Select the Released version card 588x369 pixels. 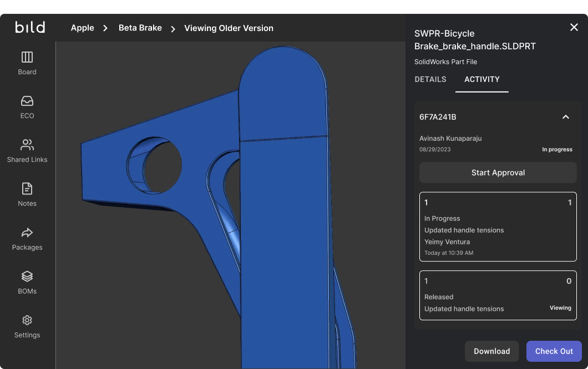point(498,295)
